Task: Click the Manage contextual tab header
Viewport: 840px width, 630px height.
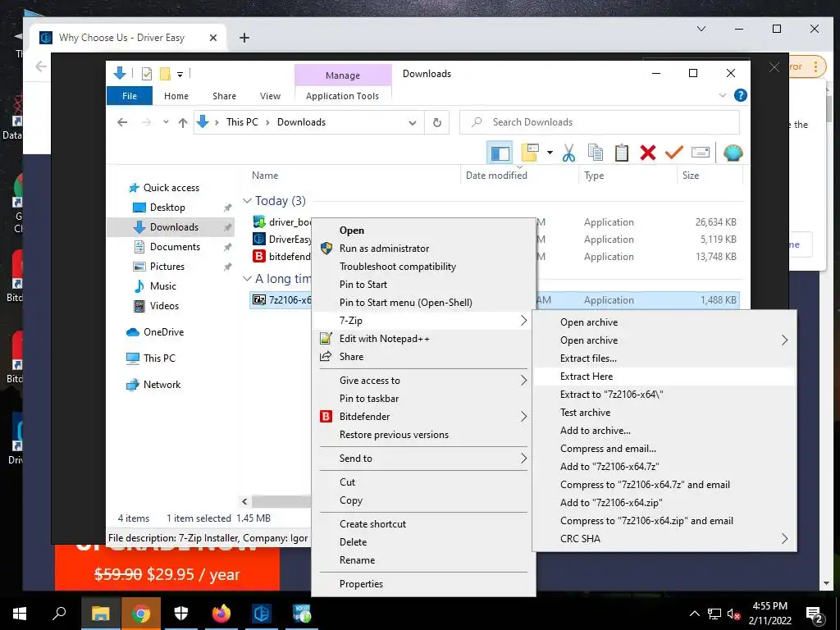Action: click(x=343, y=75)
